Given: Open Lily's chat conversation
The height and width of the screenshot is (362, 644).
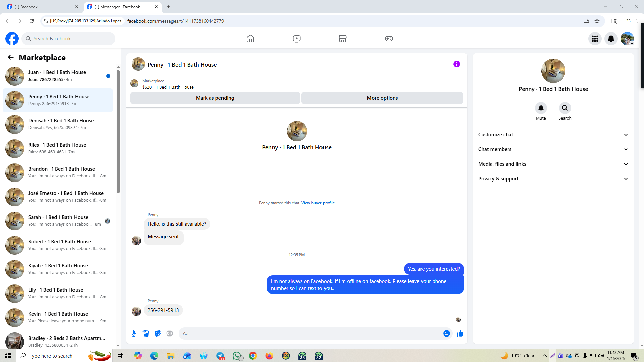Looking at the screenshot, I should point(58,293).
